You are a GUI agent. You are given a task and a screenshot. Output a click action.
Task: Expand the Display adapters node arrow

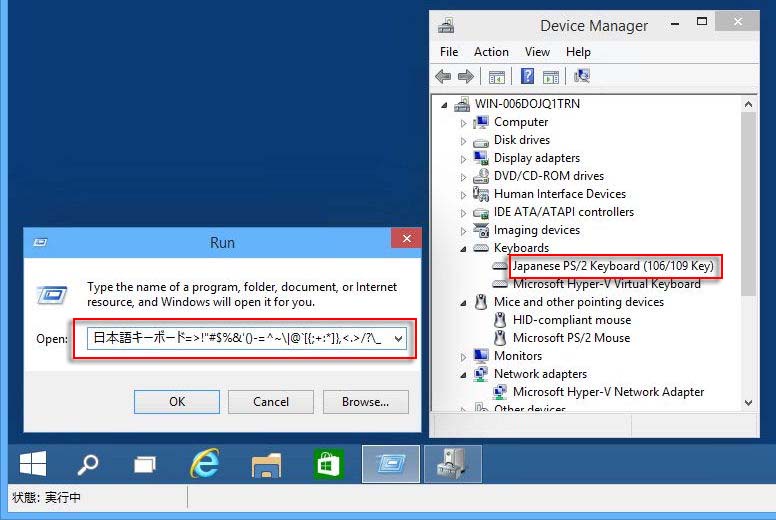pyautogui.click(x=463, y=159)
